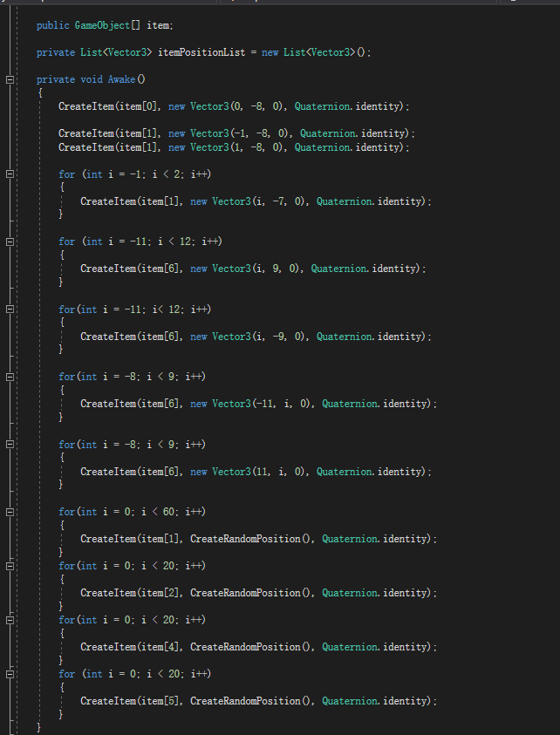Click Vector3(-1, -8, 0) in the second CreateItem call
Screen dimensions: 560x735
(x=240, y=133)
